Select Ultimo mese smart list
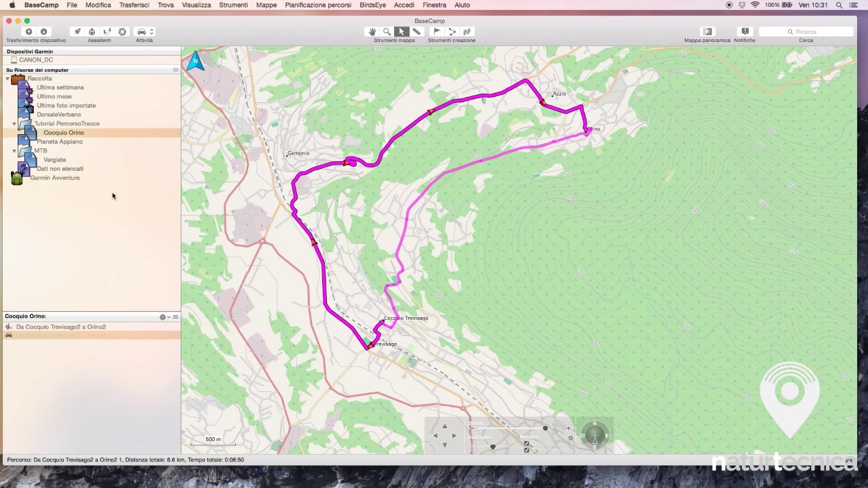 point(54,96)
